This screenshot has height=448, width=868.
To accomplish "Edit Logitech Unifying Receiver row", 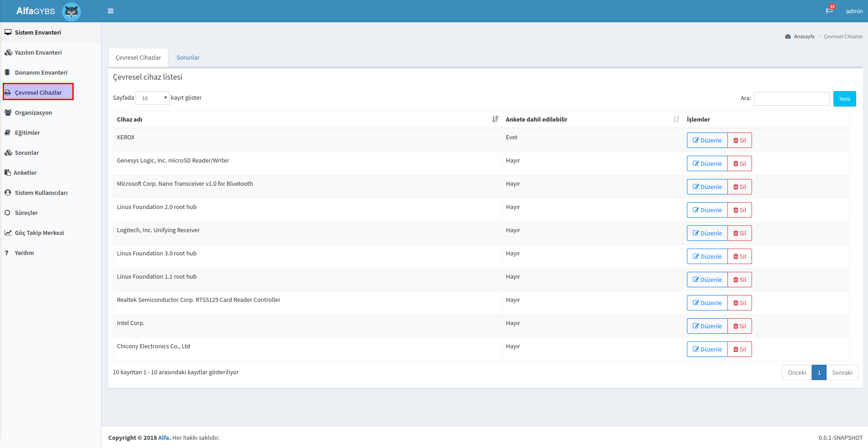I will [707, 233].
